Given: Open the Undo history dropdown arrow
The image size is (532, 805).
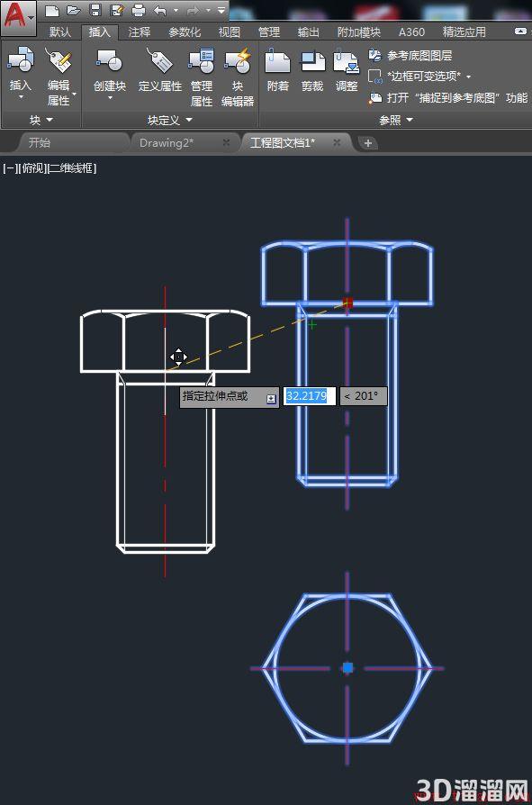Looking at the screenshot, I should (x=176, y=10).
